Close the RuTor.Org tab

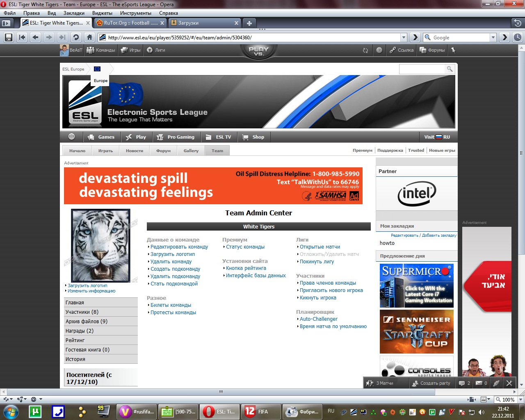pos(162,23)
